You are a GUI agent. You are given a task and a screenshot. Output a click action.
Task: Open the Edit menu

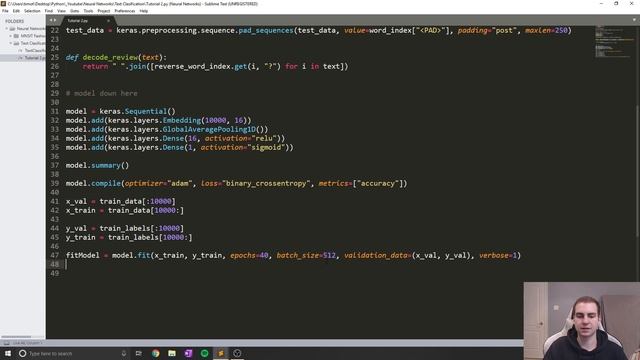(x=16, y=11)
